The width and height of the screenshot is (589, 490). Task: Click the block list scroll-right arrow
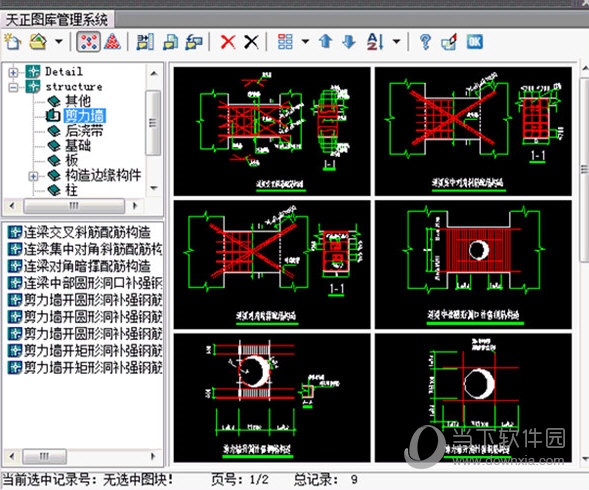153,457
